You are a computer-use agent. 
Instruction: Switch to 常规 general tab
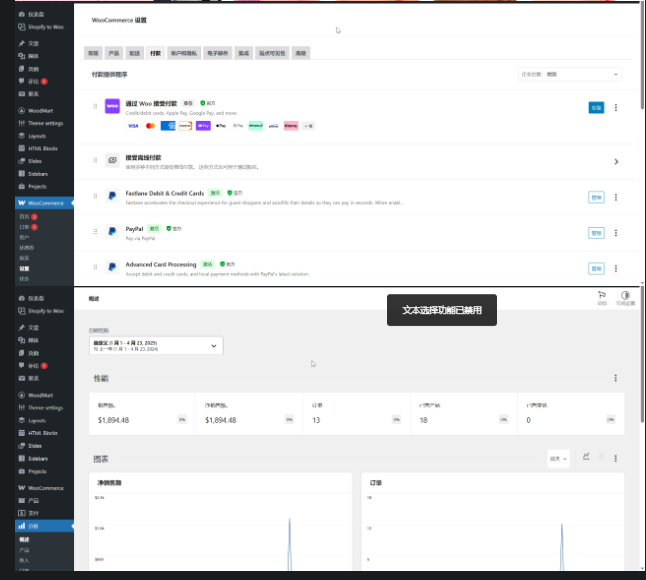point(93,53)
